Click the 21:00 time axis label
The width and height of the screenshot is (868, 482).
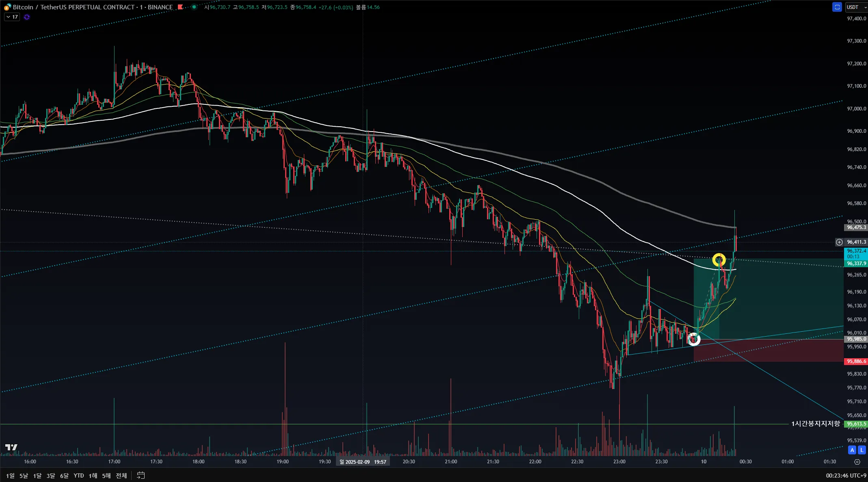coord(451,462)
